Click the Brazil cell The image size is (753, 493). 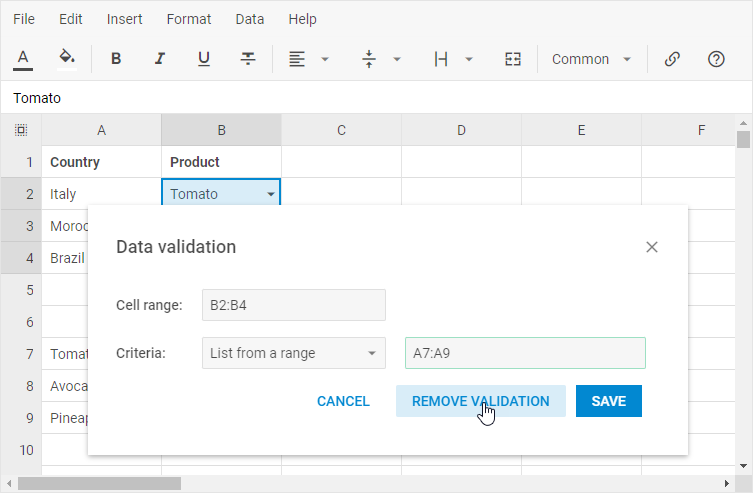coord(65,258)
